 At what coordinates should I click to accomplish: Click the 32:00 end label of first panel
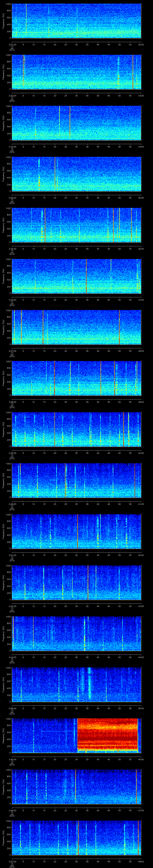tap(141, 44)
